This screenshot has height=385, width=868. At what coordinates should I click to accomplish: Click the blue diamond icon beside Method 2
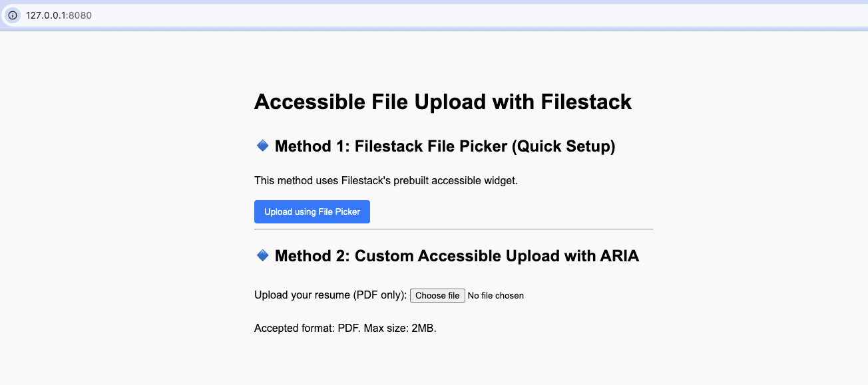coord(262,255)
